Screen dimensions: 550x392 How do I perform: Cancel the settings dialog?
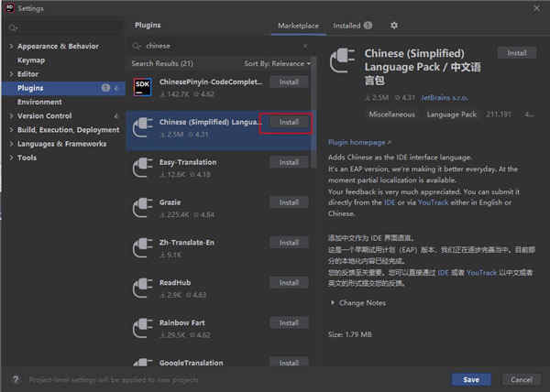point(522,380)
